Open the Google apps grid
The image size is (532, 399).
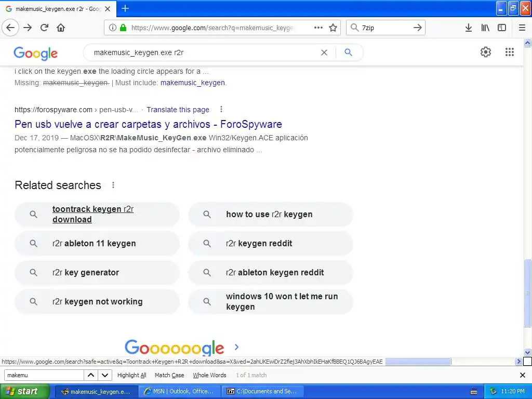coord(509,52)
